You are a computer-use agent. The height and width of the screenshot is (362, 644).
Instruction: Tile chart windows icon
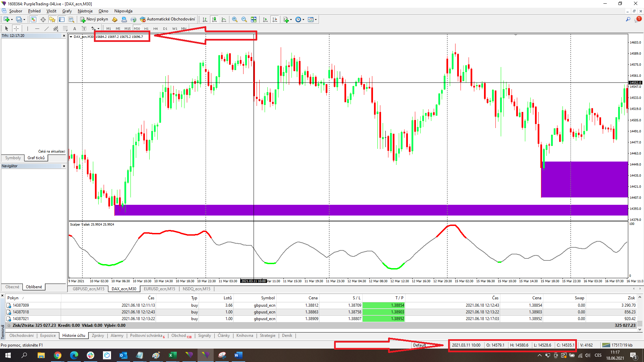[x=254, y=19]
